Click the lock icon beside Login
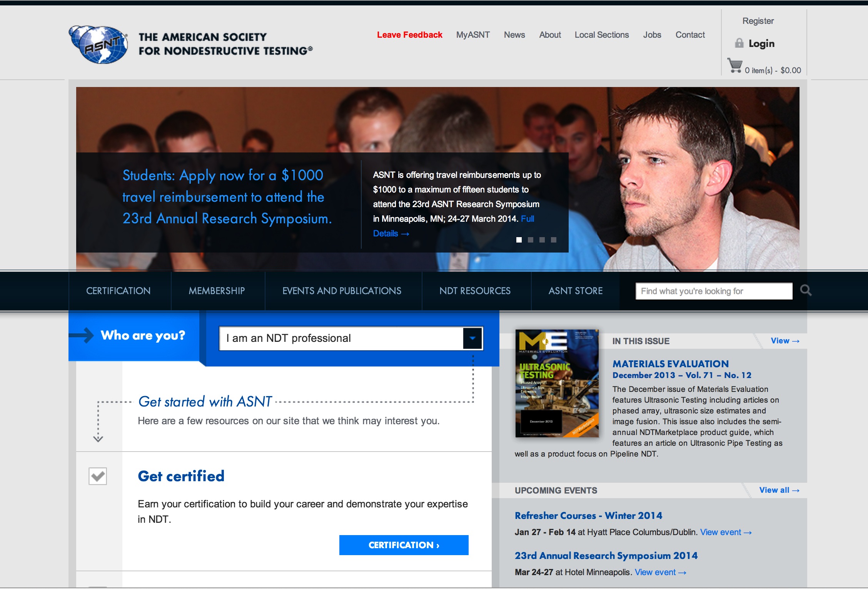 click(739, 43)
